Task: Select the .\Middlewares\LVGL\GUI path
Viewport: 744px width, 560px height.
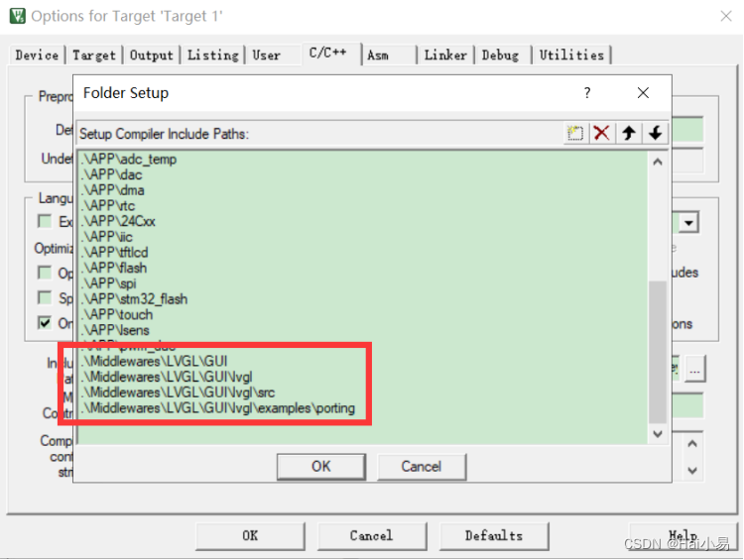Action: [154, 362]
